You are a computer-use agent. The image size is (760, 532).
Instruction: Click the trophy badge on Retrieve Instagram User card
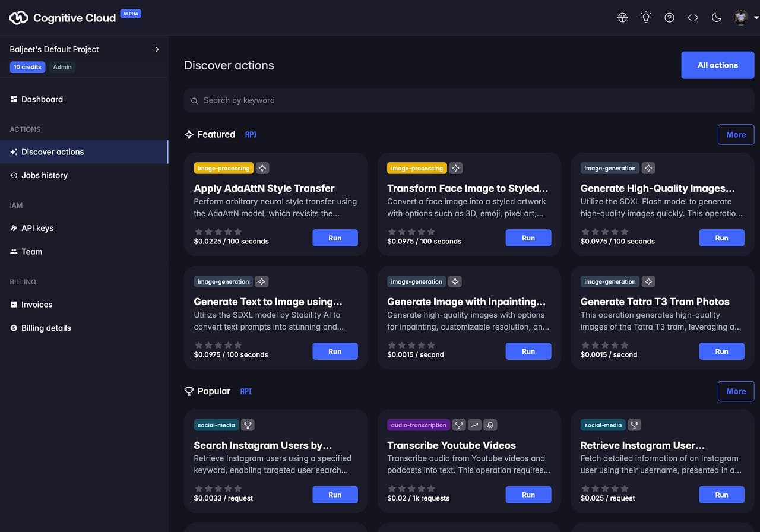[x=634, y=425]
